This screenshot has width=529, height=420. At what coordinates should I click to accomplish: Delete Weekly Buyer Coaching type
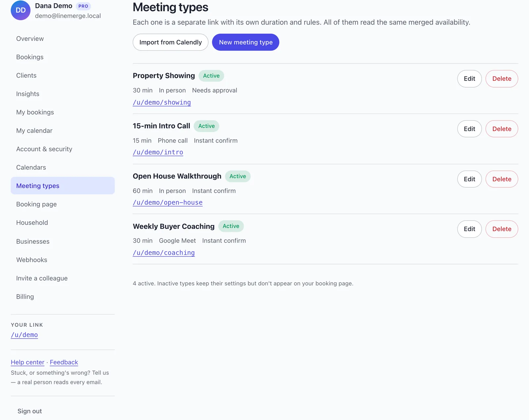pyautogui.click(x=502, y=229)
